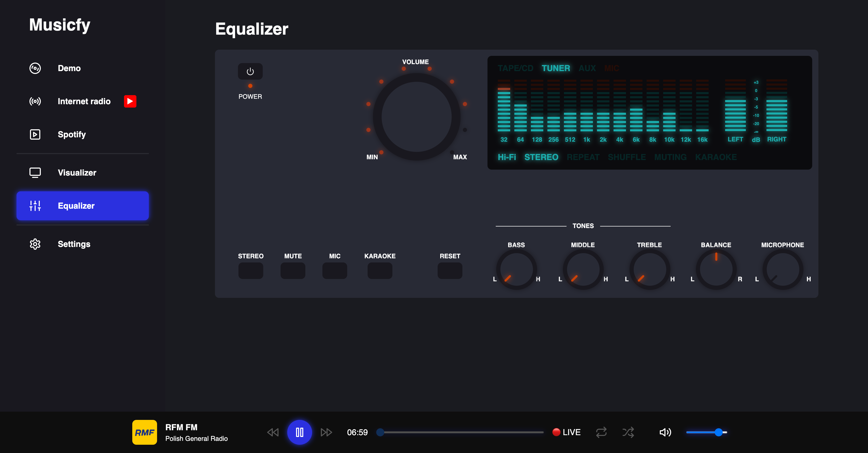Toggle the MIC button
Viewport: 868px width, 453px height.
click(x=335, y=270)
